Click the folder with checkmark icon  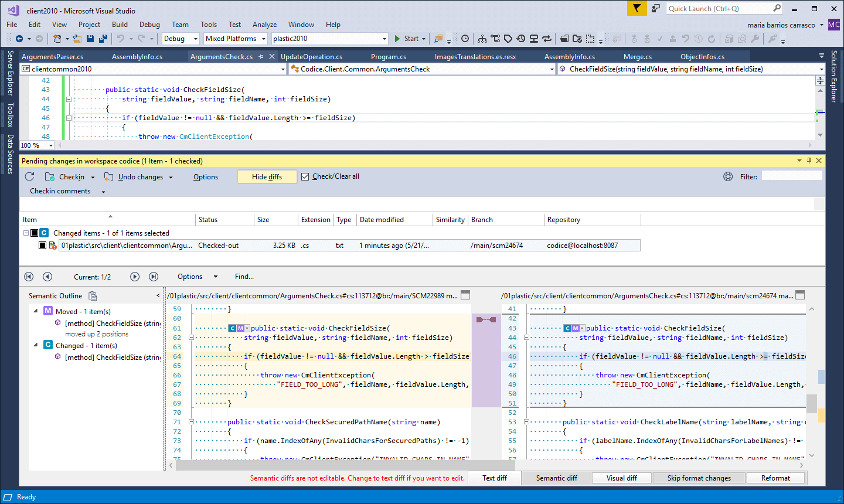(x=577, y=39)
